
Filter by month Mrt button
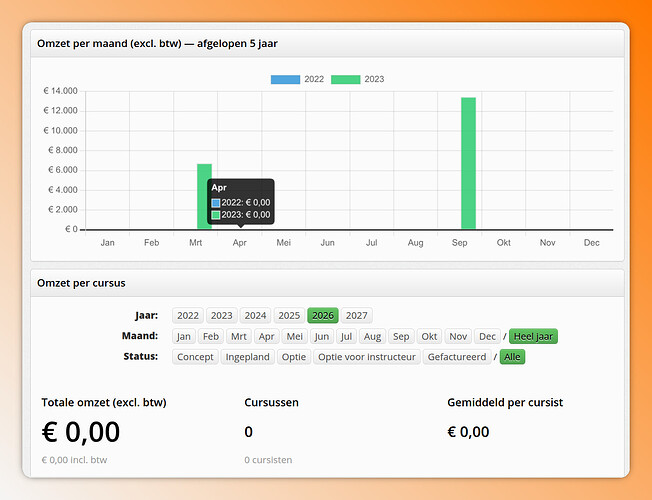[x=239, y=336]
